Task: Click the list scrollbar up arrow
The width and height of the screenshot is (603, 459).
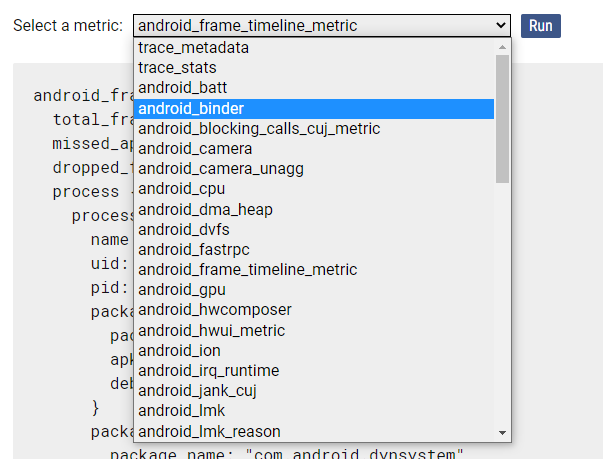Action: tap(502, 46)
